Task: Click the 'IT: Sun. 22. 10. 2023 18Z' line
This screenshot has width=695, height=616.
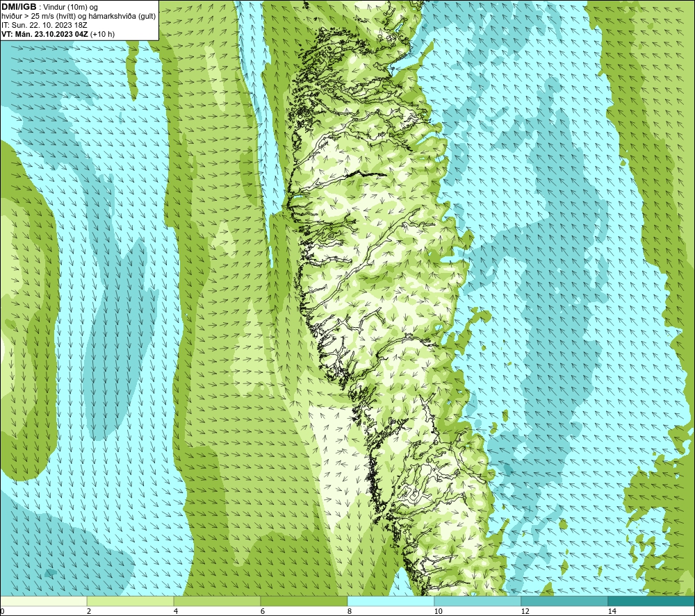Action: click(x=44, y=25)
